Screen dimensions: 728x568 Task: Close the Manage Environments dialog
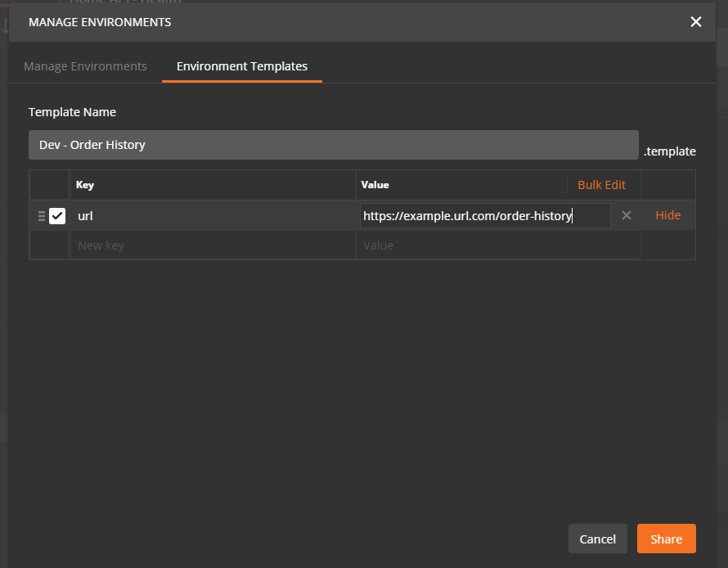695,22
